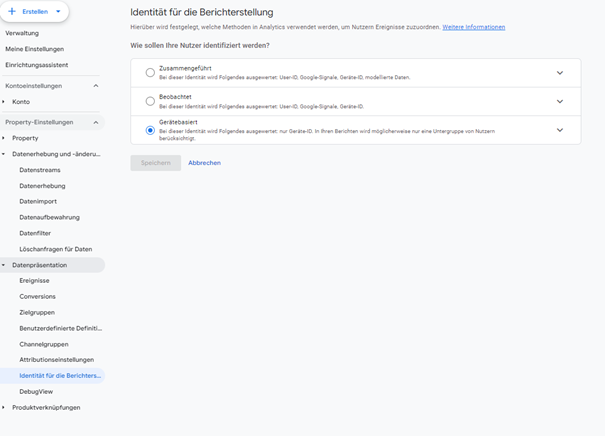Expand the Zusammengeführt details chevron
The height and width of the screenshot is (436, 605).
pos(560,72)
